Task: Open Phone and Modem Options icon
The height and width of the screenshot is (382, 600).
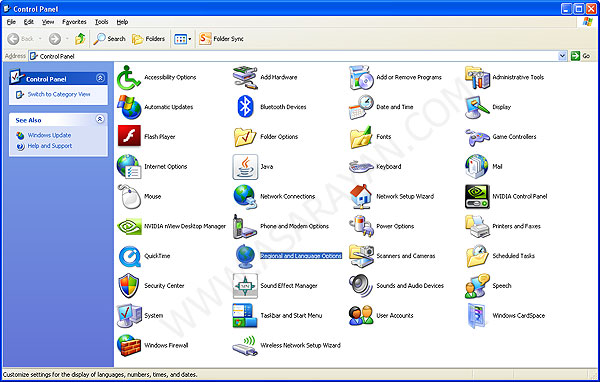Action: click(245, 226)
